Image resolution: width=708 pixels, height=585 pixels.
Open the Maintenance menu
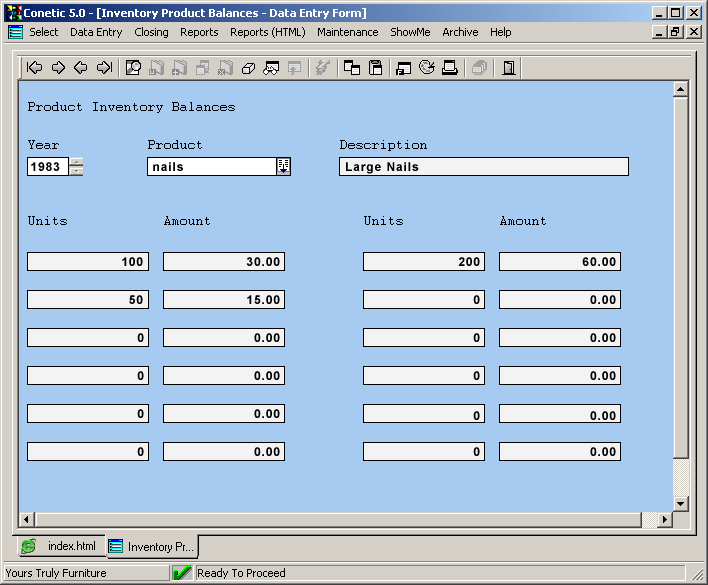point(347,32)
